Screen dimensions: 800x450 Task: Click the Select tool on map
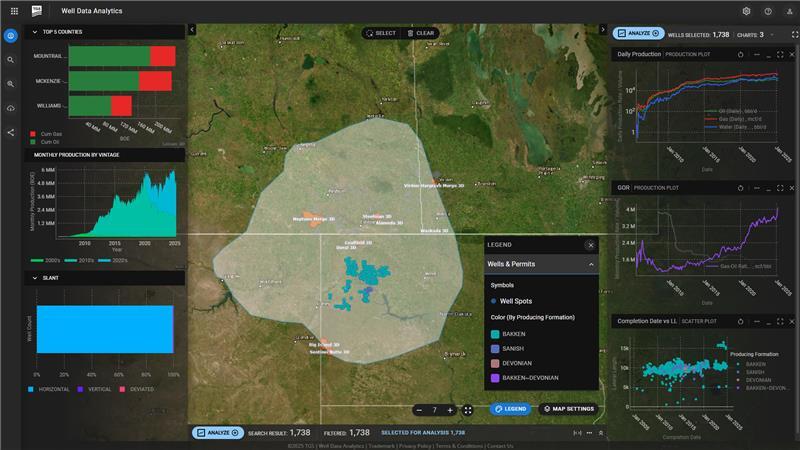(x=380, y=33)
